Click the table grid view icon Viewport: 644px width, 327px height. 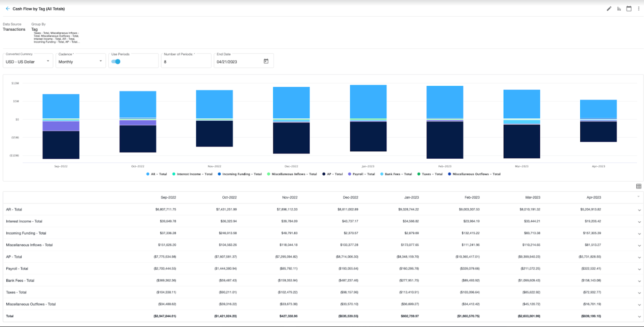click(x=638, y=186)
